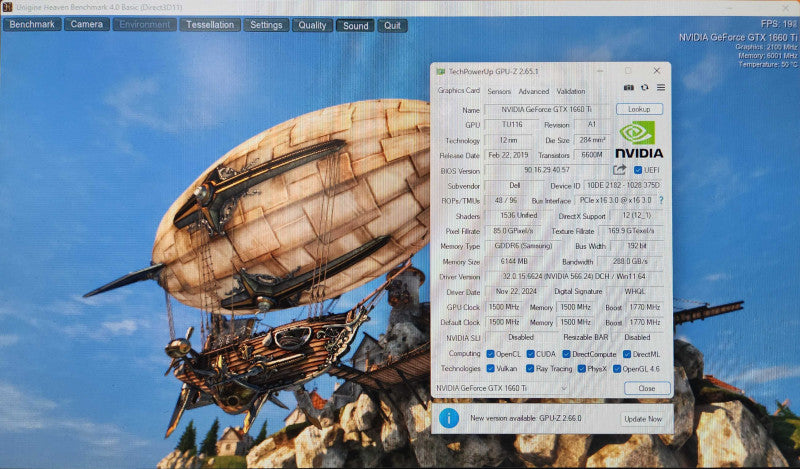The height and width of the screenshot is (469, 800).
Task: Click the DirectX Support 12 (12_1) value
Action: point(636,215)
